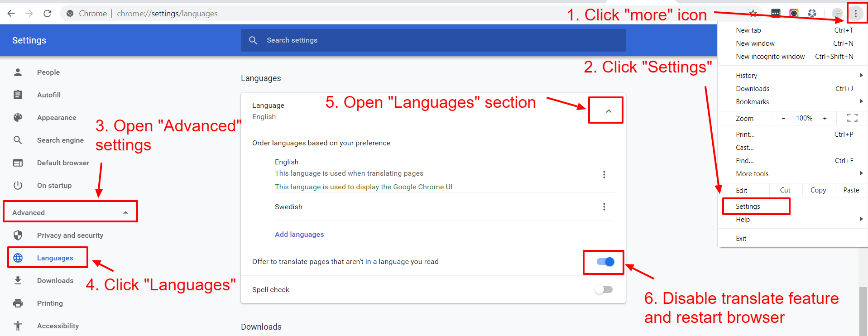868x336 pixels.
Task: Click the Downloads arrow icon in sidebar
Action: coord(18,280)
